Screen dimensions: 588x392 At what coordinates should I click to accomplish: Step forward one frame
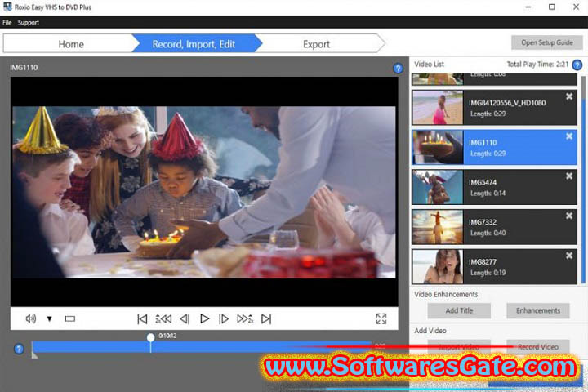pyautogui.click(x=224, y=318)
